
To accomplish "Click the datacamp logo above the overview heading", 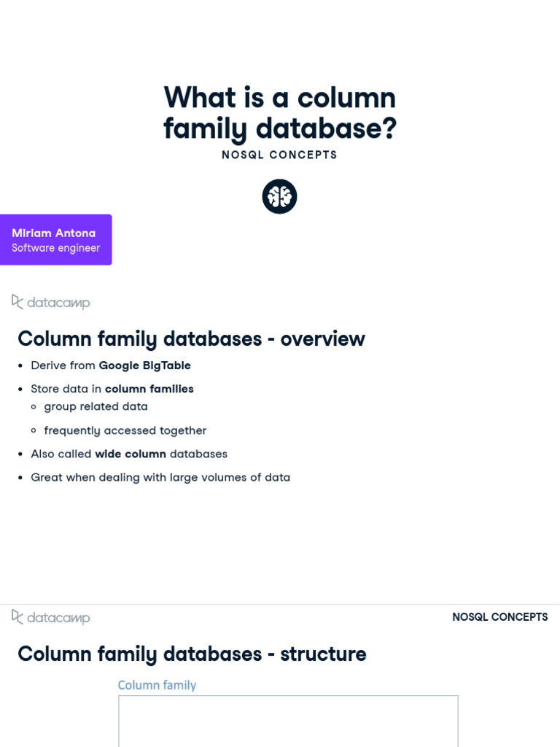I will tap(50, 302).
